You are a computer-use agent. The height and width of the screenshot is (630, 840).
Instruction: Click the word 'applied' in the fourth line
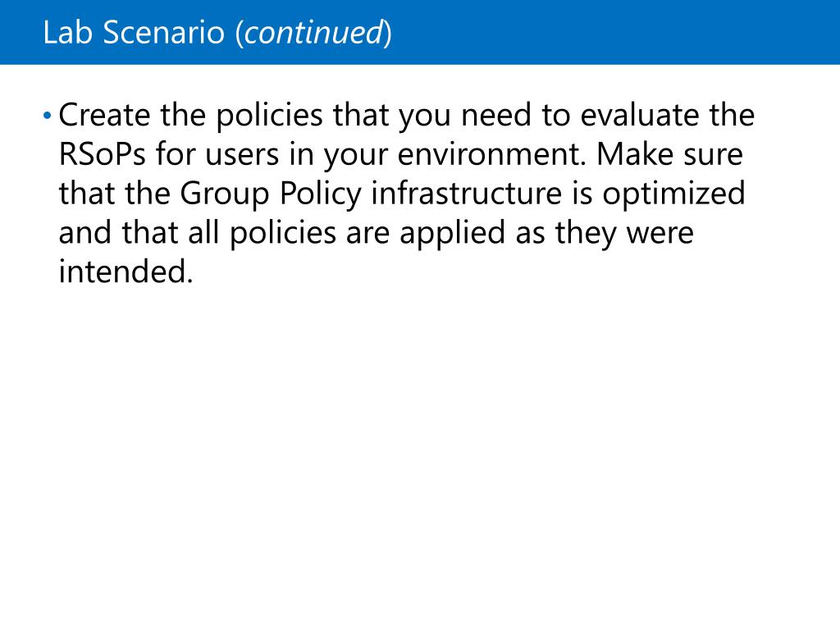(x=452, y=232)
